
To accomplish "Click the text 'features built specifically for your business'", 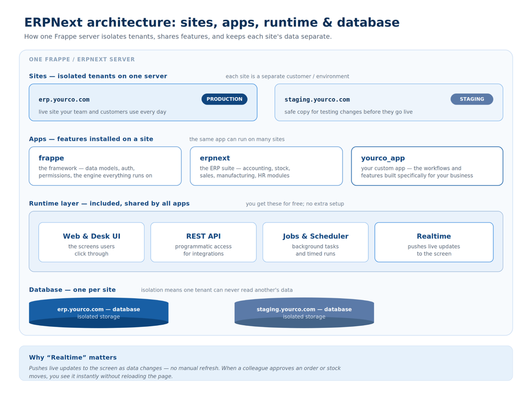I will coord(417,176).
